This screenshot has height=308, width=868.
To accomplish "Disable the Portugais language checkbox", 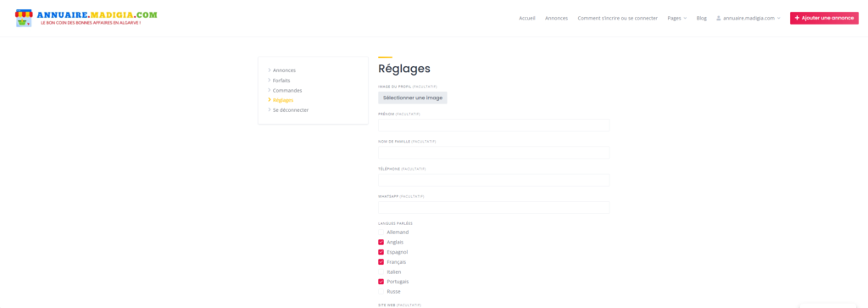I will click(381, 282).
